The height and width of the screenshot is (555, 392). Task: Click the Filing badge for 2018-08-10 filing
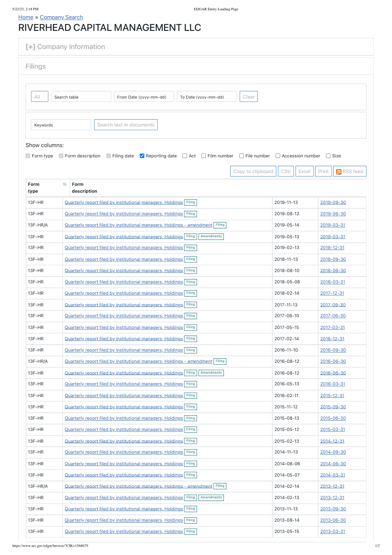(x=191, y=271)
